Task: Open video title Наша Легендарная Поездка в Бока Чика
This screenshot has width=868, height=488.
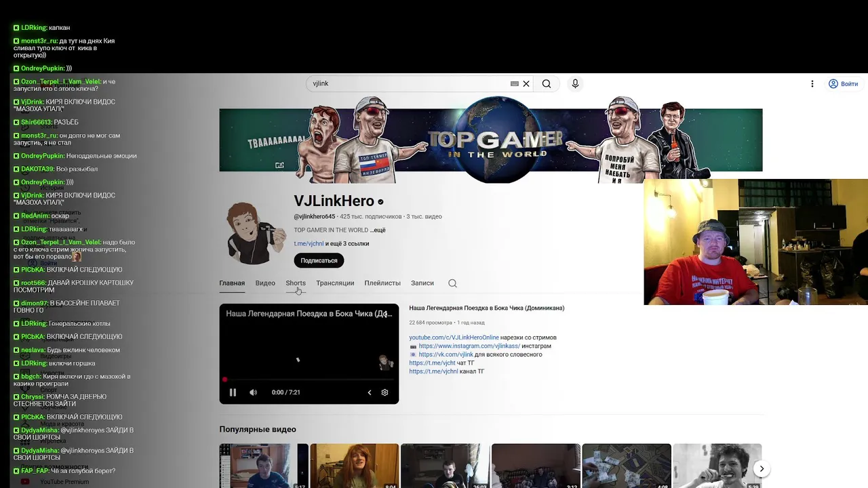Action: (x=487, y=308)
